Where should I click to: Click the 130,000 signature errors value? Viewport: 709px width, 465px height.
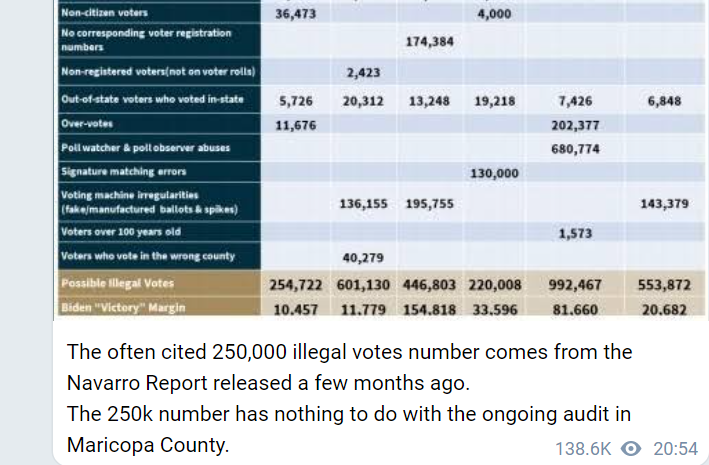click(x=494, y=173)
